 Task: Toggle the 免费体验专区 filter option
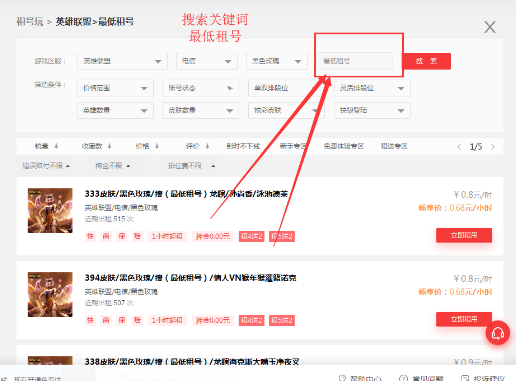click(344, 146)
